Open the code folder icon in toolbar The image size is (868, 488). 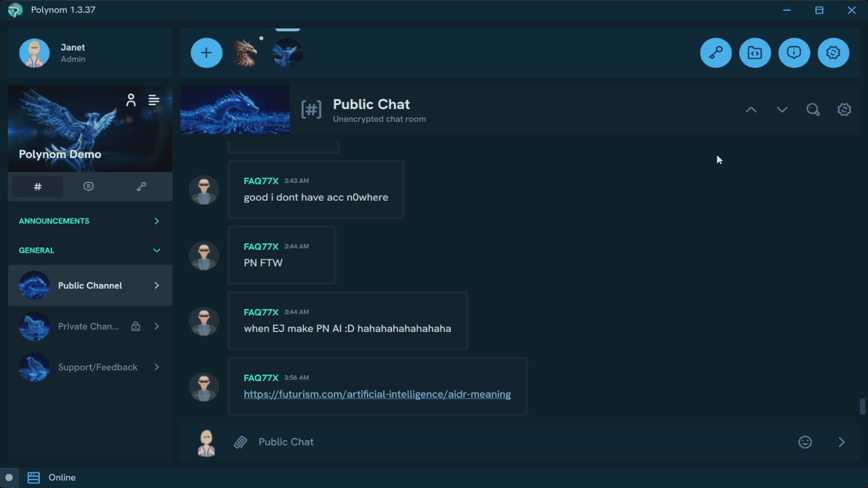tap(755, 53)
